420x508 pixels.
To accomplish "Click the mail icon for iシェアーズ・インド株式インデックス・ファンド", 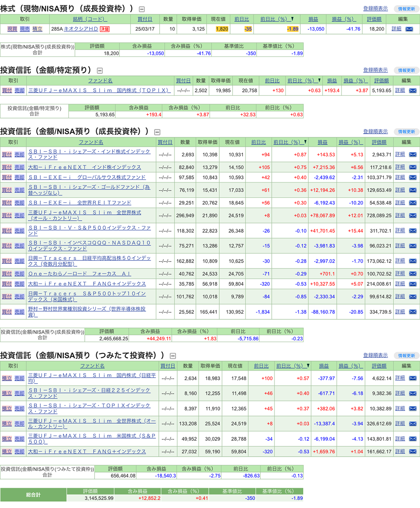I will click(x=412, y=155).
